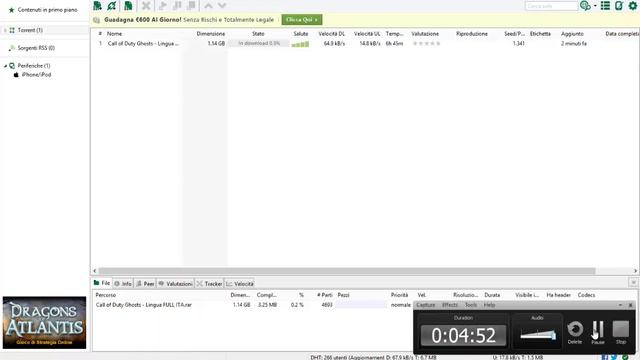The width and height of the screenshot is (640, 360).
Task: Collapse detail pane with corner arrow
Action: [x=633, y=282]
